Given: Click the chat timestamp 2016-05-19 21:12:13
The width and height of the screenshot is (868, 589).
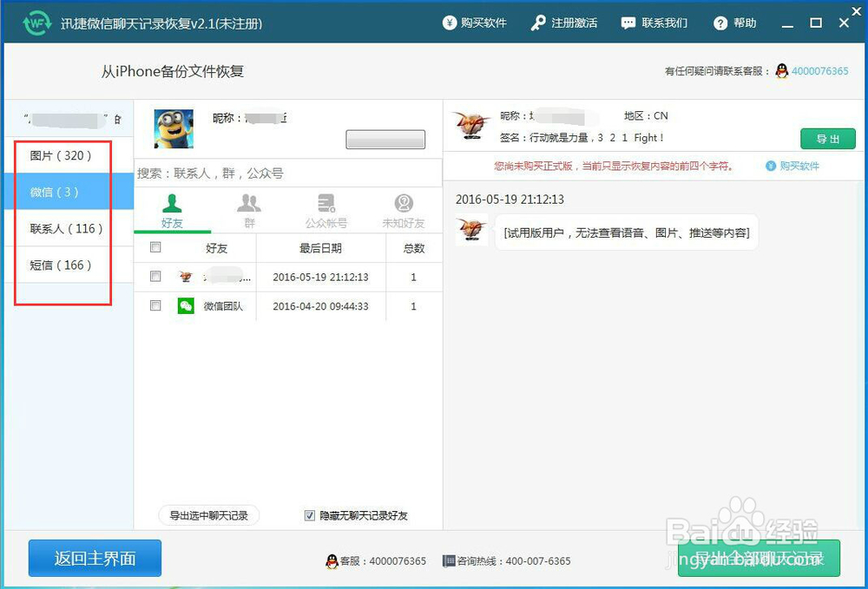Looking at the screenshot, I should (510, 200).
